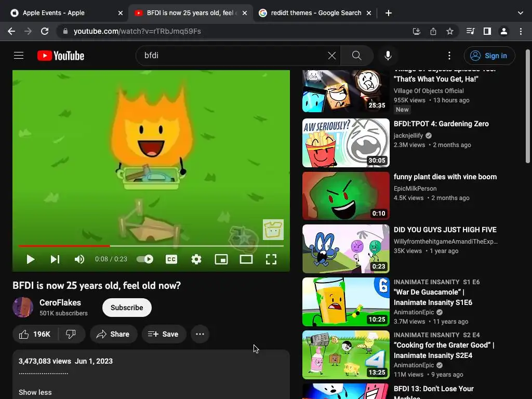
Task: Open a new browser tab
Action: point(389,13)
